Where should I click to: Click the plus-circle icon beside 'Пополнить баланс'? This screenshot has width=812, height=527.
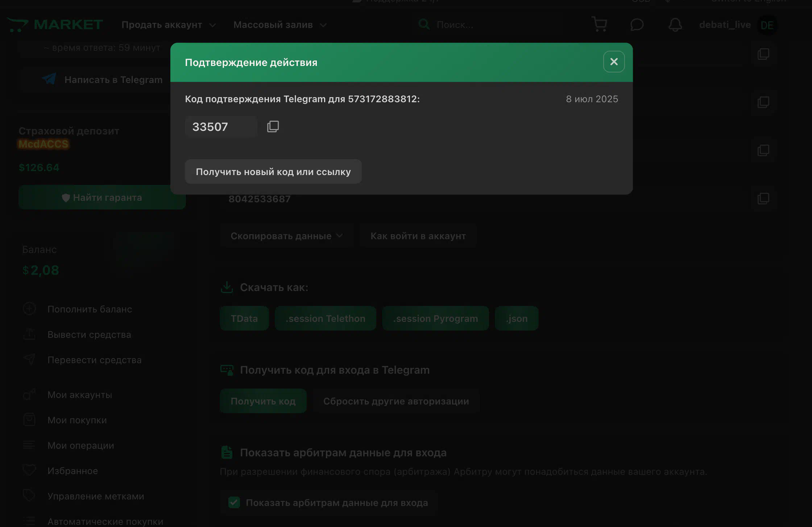[29, 309]
